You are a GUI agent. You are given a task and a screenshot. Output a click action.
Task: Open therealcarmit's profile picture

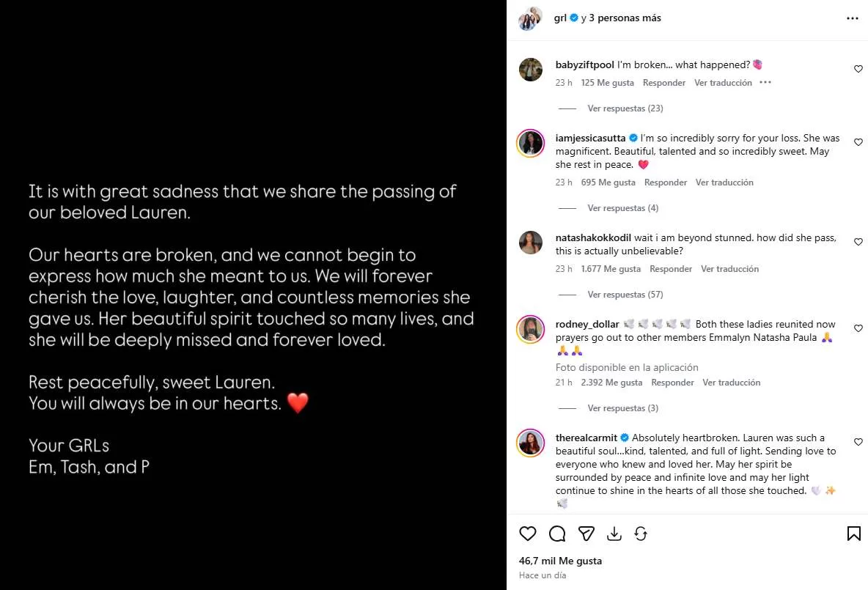(530, 443)
